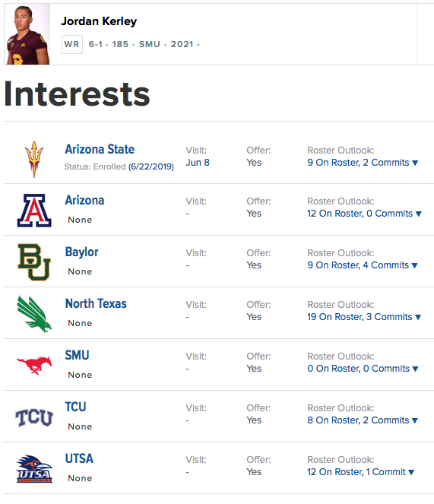This screenshot has width=434, height=504.
Task: Click Jordan Kerley's player photo
Action: tap(28, 34)
